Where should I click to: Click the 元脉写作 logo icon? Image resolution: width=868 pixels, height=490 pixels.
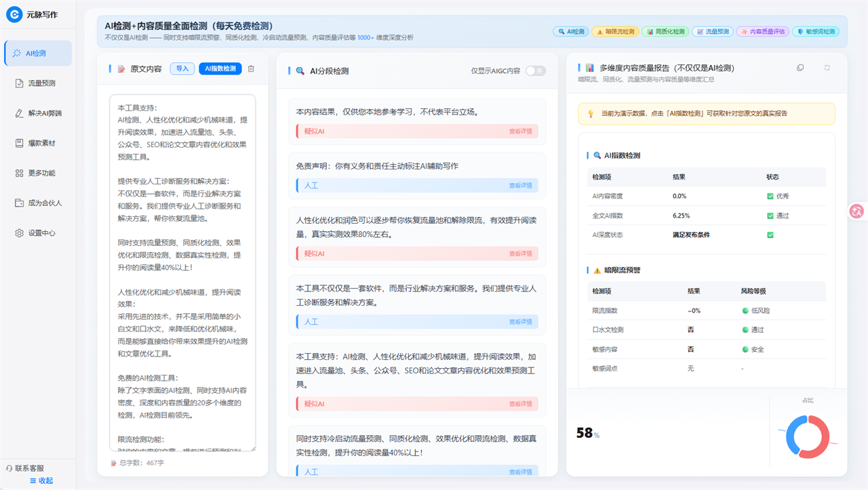15,16
